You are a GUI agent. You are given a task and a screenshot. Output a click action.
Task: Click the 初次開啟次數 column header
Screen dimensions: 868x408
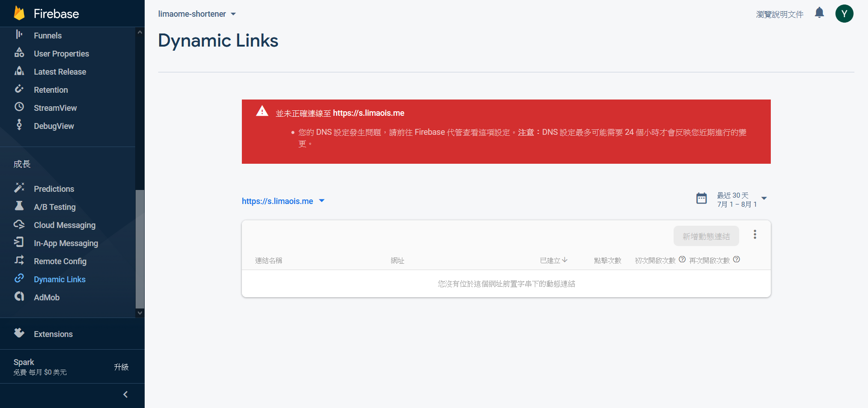coord(655,261)
